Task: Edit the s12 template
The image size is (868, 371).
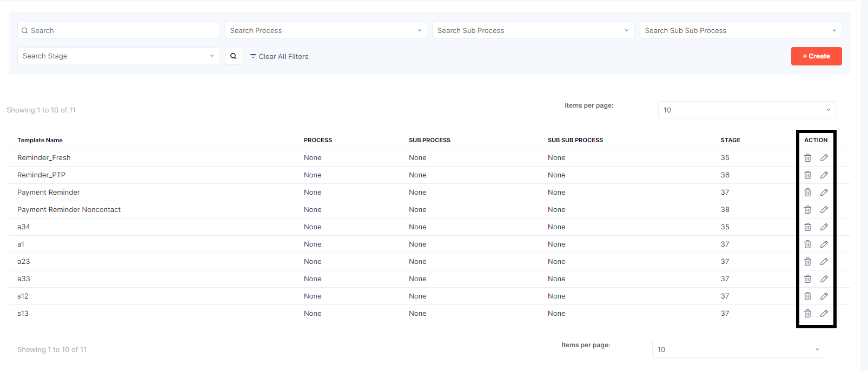Action: (824, 296)
